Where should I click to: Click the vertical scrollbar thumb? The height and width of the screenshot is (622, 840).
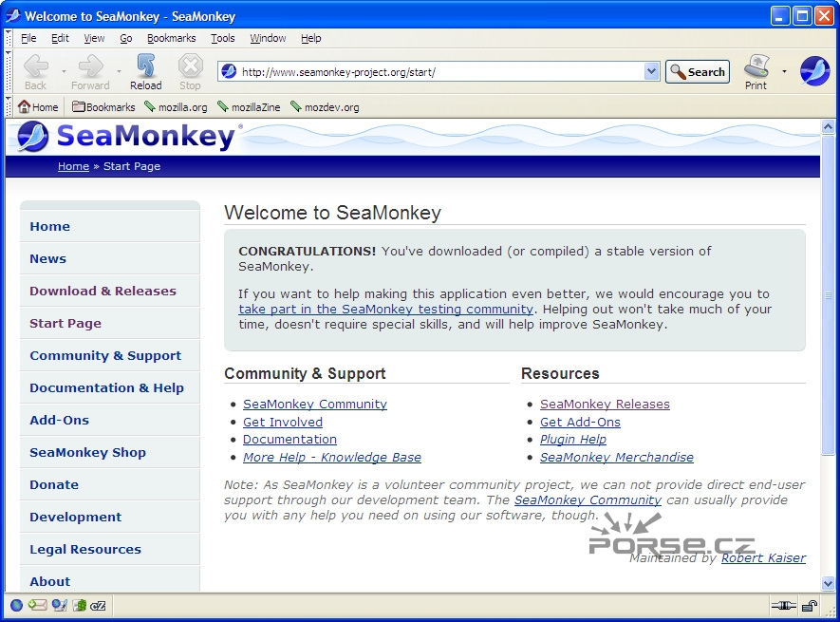coord(828,295)
